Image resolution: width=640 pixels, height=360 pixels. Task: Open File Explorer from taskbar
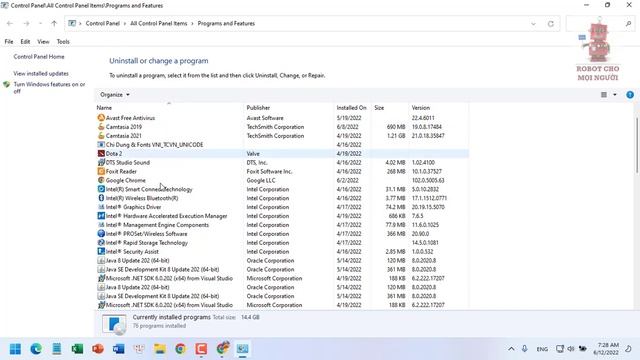[x=160, y=349]
